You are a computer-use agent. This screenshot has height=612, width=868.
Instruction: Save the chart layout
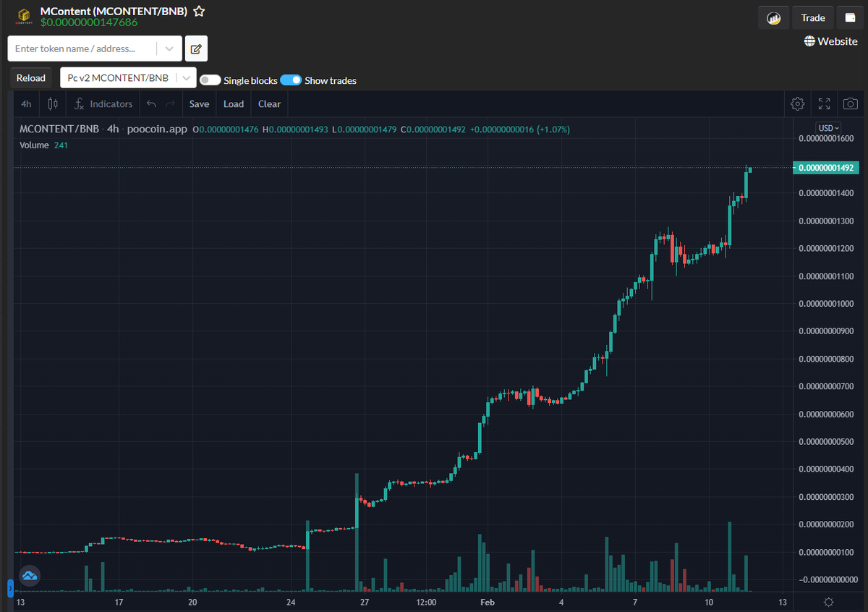[199, 104]
